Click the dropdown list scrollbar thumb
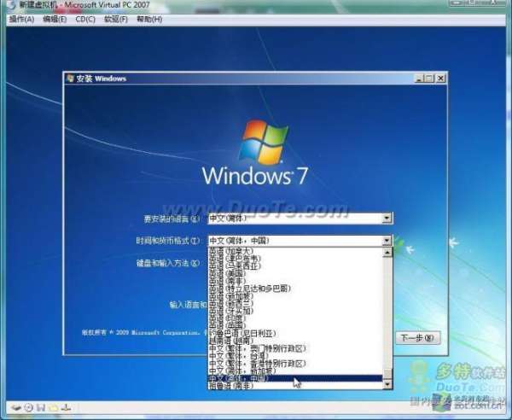 (387, 374)
